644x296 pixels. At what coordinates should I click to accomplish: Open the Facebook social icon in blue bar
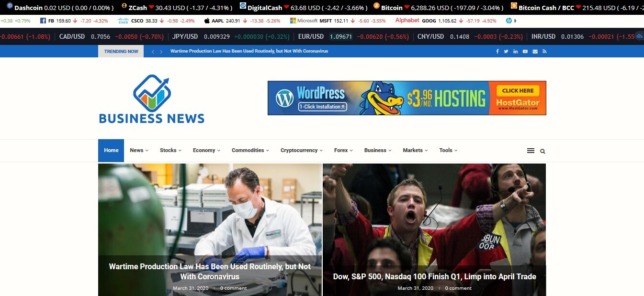point(497,51)
